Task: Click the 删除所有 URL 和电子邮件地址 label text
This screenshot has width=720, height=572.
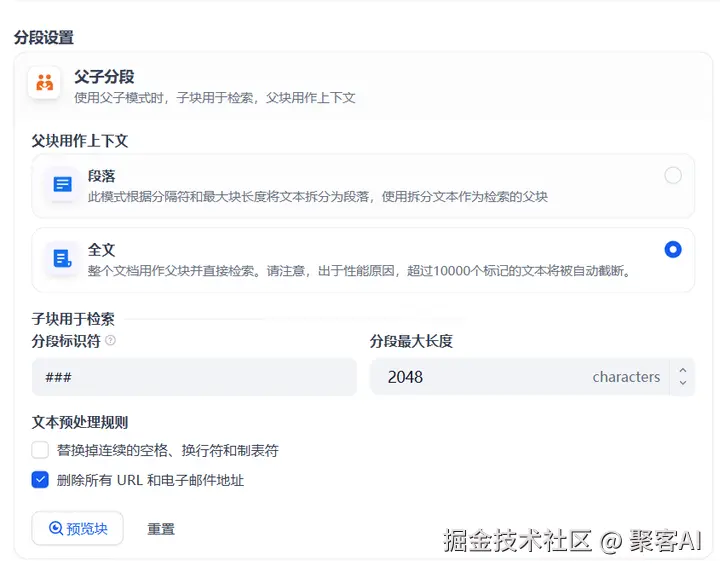Action: pyautogui.click(x=150, y=480)
